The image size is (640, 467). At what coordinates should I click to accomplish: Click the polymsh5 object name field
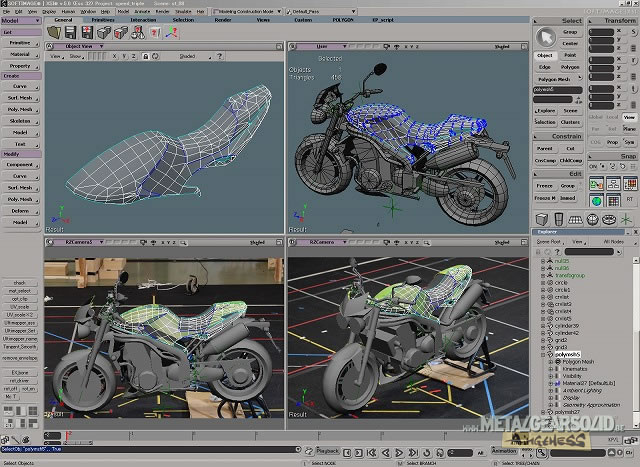pos(555,89)
